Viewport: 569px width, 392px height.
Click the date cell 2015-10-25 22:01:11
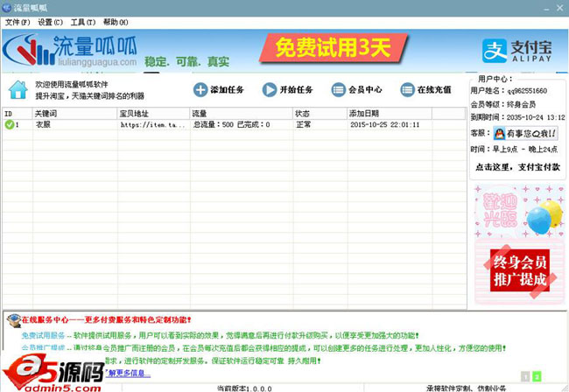click(385, 125)
